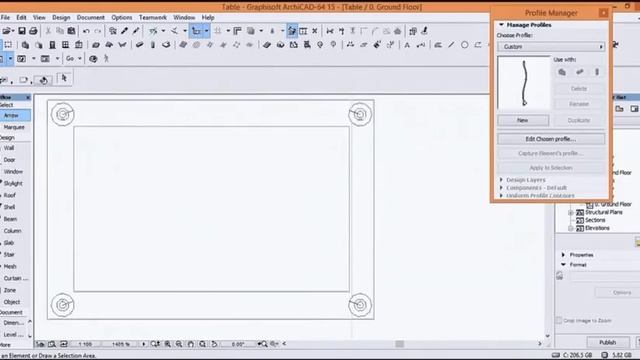Expand Uniform Profile Contours section

pyautogui.click(x=502, y=196)
